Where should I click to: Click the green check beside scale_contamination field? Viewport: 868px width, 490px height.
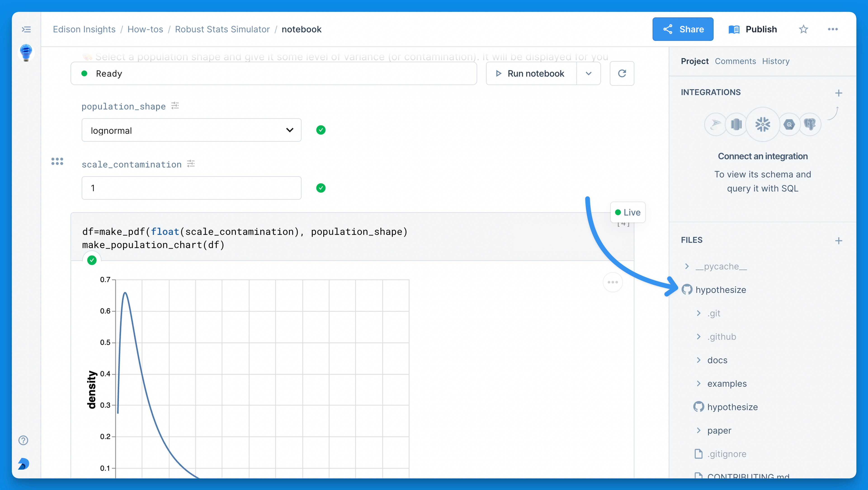coord(321,188)
